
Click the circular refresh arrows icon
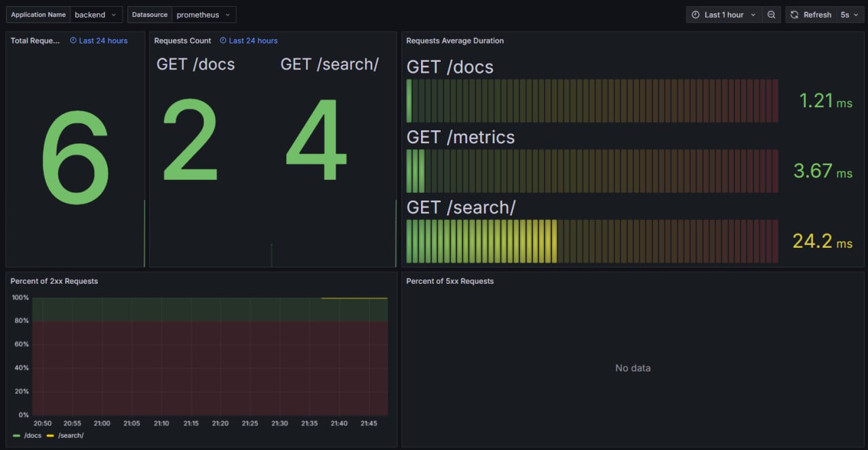point(795,14)
